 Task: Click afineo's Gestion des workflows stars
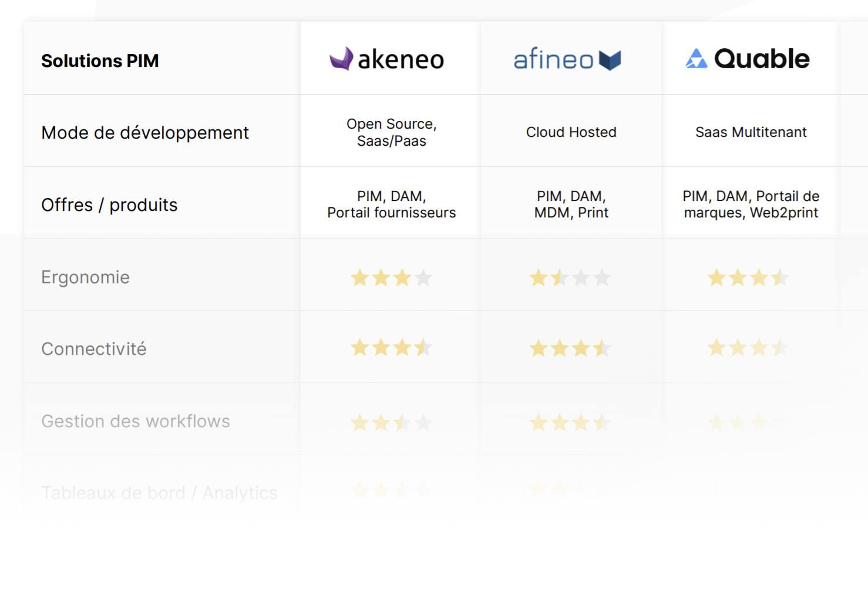pos(570,422)
